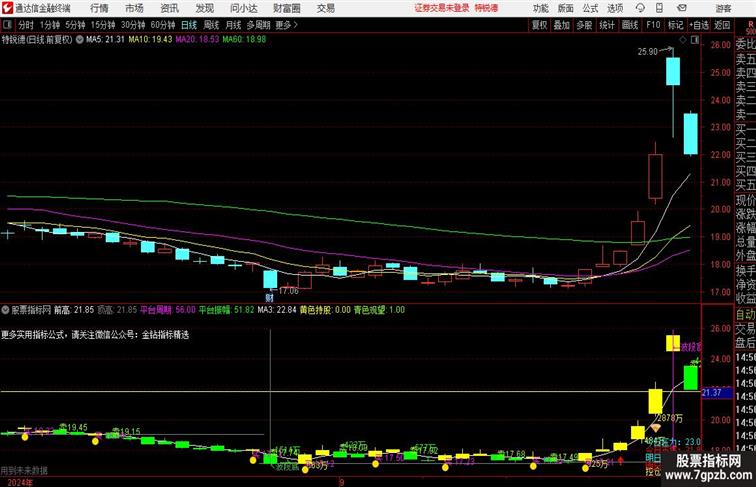The image size is (756, 487).
Task: Click the 标记 mark button
Action: [x=675, y=25]
